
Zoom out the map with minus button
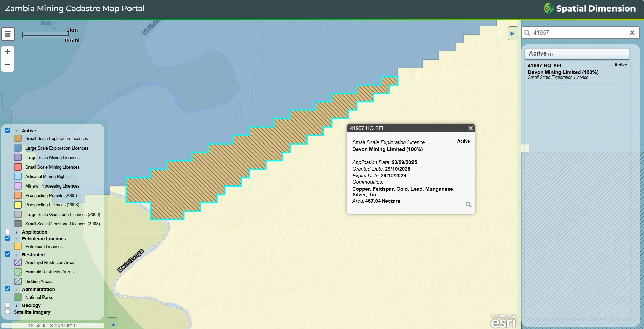7,65
